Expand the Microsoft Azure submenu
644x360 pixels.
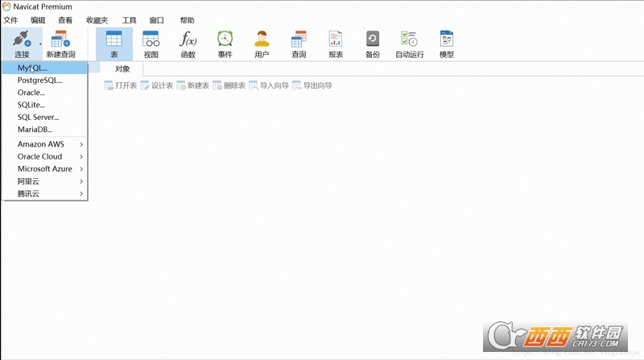coord(44,169)
